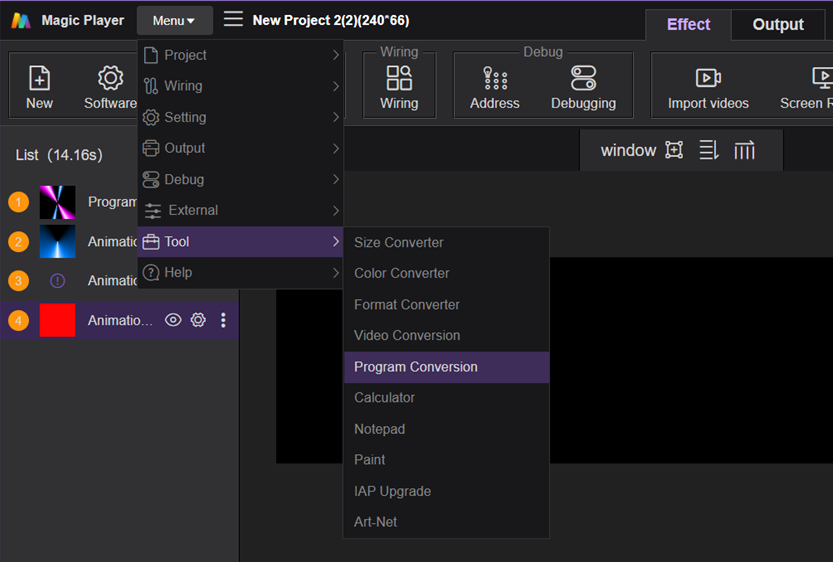Click the New project icon
The width and height of the screenshot is (833, 562).
coord(39,79)
